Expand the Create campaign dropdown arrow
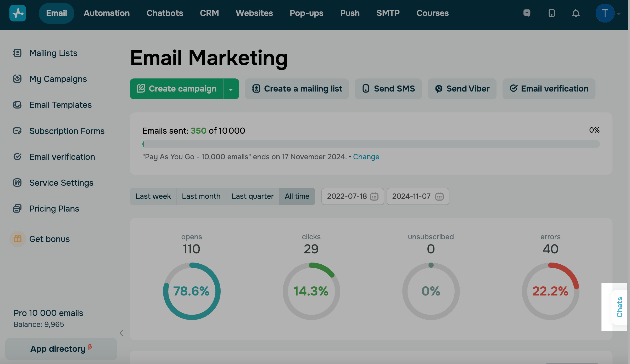 [x=231, y=89]
